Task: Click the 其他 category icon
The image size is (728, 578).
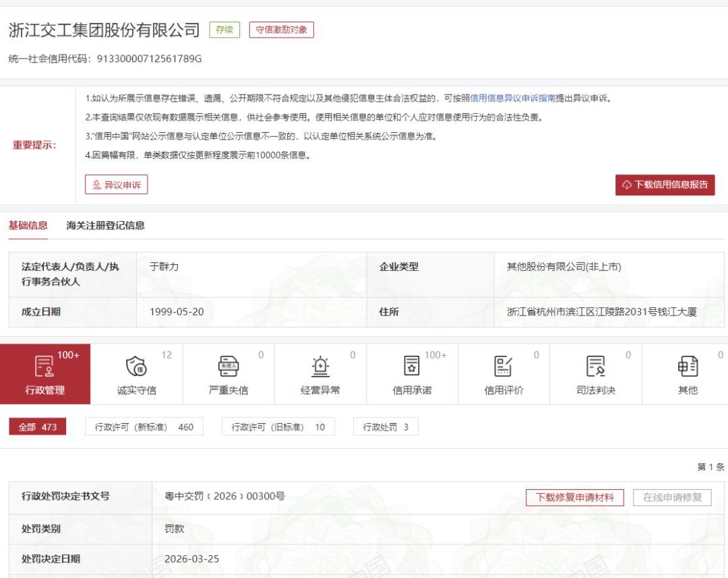Action: coord(688,366)
